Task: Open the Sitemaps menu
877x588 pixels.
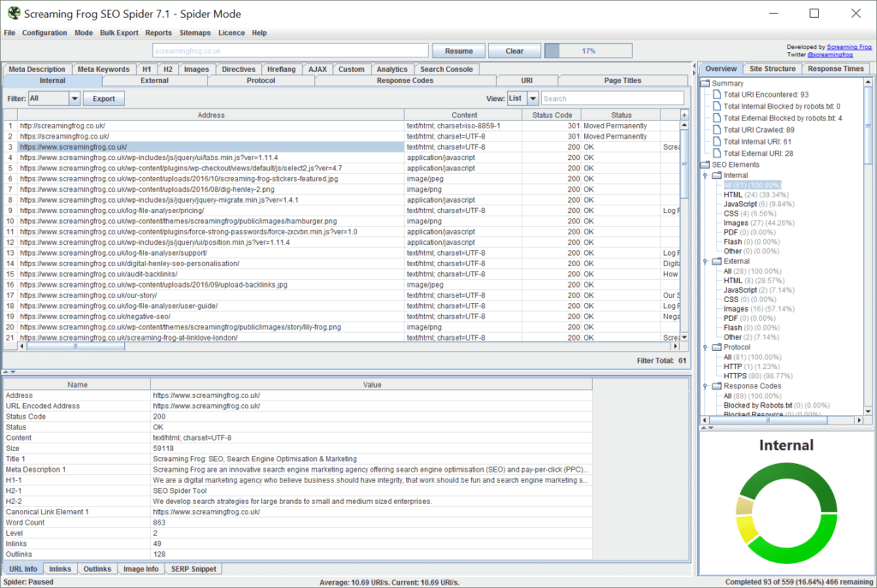Action: (x=194, y=33)
